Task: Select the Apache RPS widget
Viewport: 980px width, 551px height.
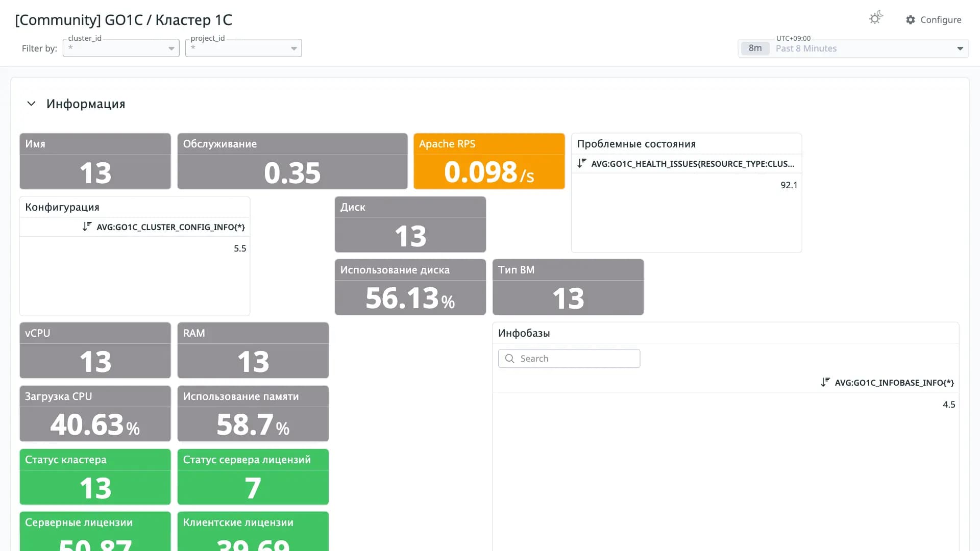Action: coord(489,161)
